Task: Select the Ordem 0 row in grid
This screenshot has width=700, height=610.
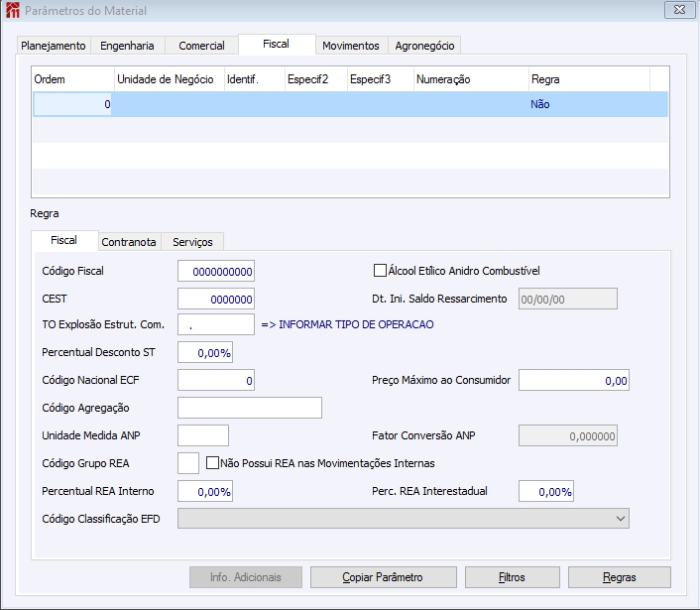Action: [350, 104]
